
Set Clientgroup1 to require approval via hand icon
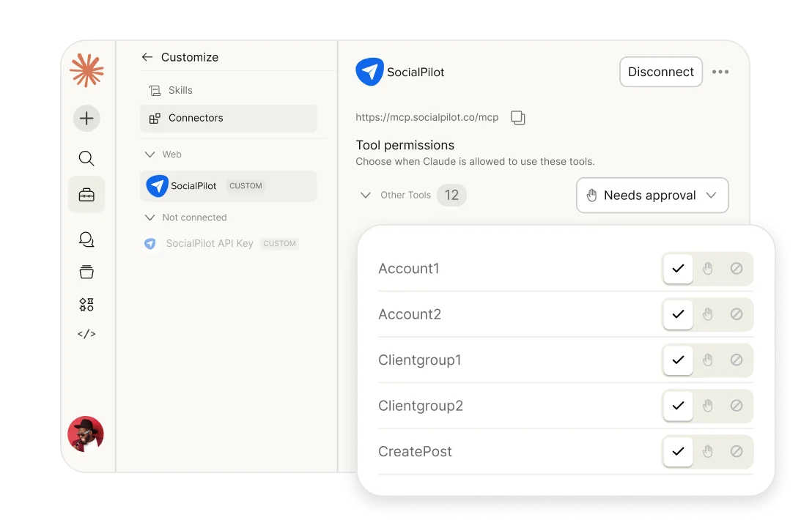[x=707, y=360]
